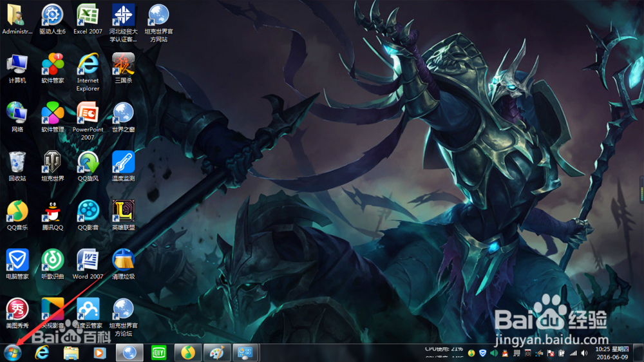Screen dimensions: 644x362
Task: Open the Windows Start menu
Action: 13,353
